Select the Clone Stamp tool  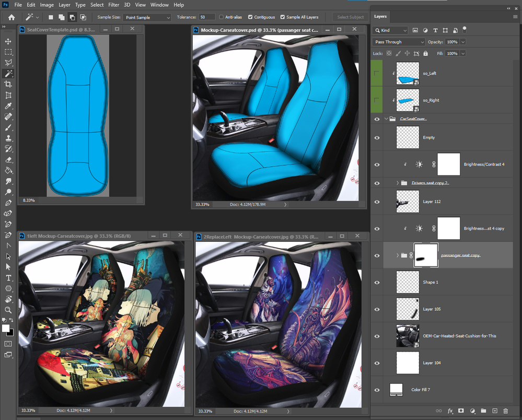pos(8,138)
